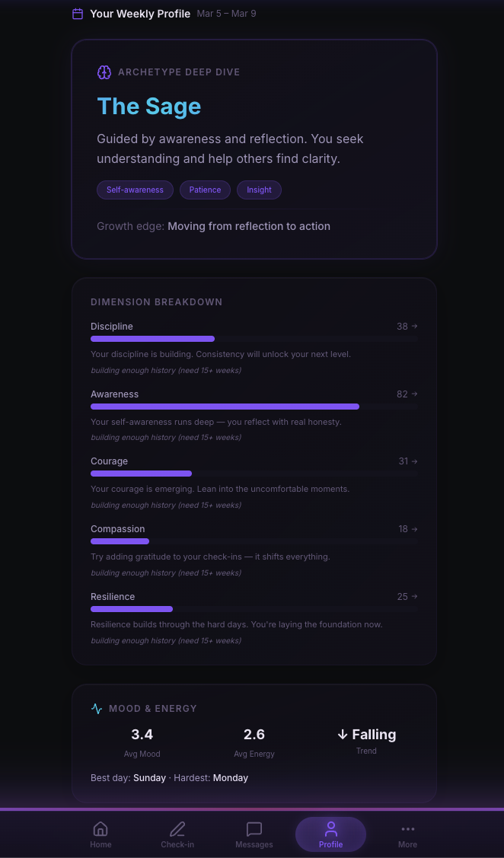Click the pulse icon beside Mood & Energy
This screenshot has height=858, width=504.
click(97, 709)
